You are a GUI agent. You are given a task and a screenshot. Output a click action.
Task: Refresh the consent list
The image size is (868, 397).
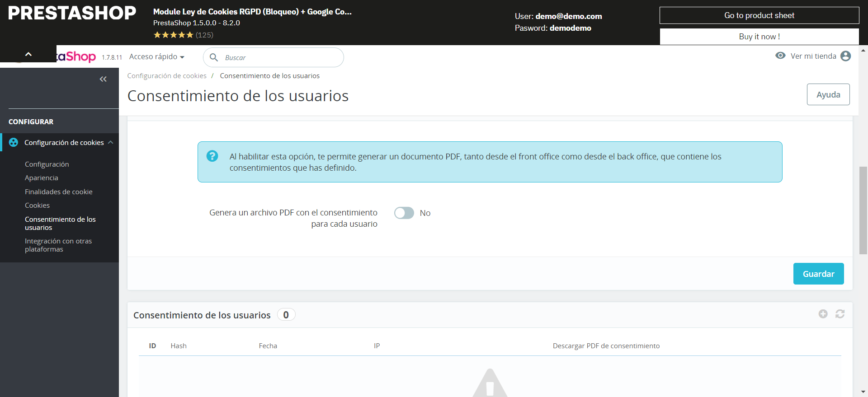click(x=840, y=314)
